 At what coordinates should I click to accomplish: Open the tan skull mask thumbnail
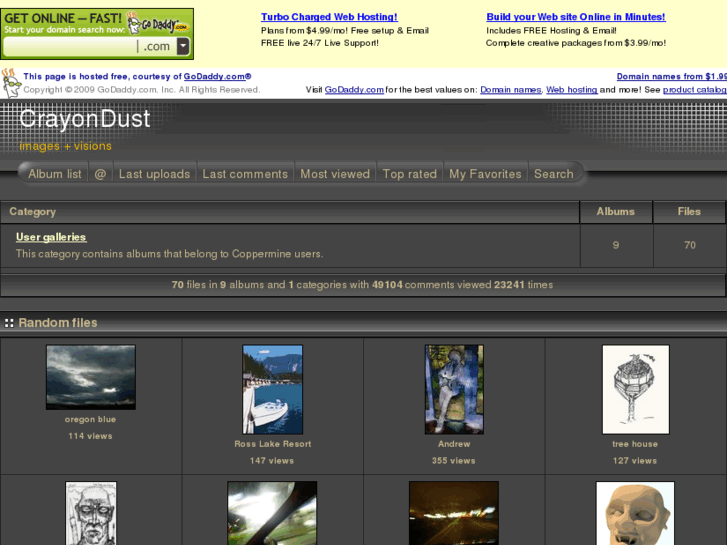click(x=635, y=513)
